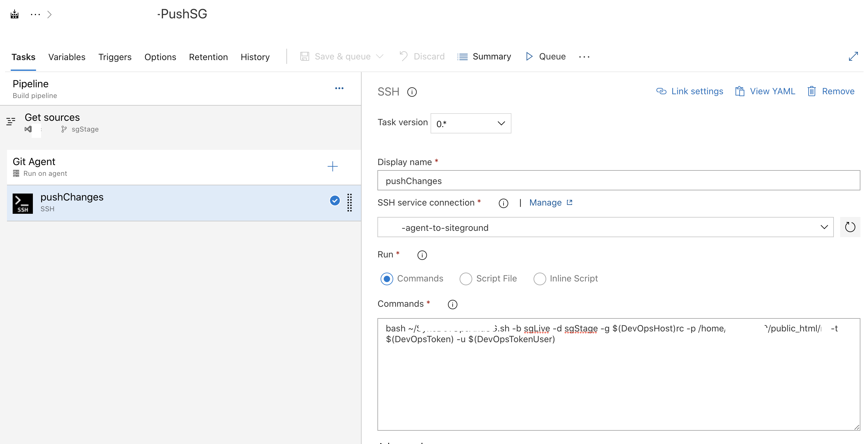Click the Run option info icon
The image size is (868, 444).
tap(422, 255)
